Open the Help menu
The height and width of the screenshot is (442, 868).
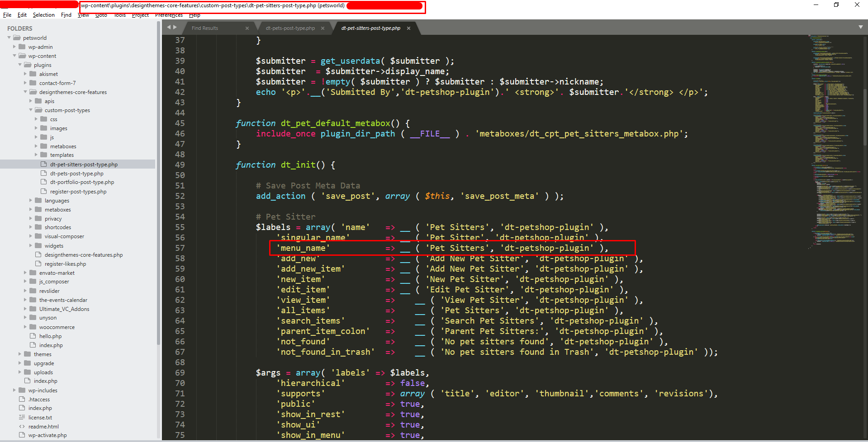[x=194, y=15]
